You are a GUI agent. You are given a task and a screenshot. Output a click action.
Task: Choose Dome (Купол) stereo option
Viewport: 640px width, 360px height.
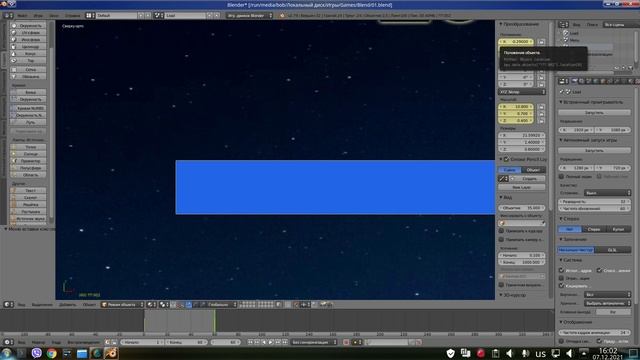[618, 229]
